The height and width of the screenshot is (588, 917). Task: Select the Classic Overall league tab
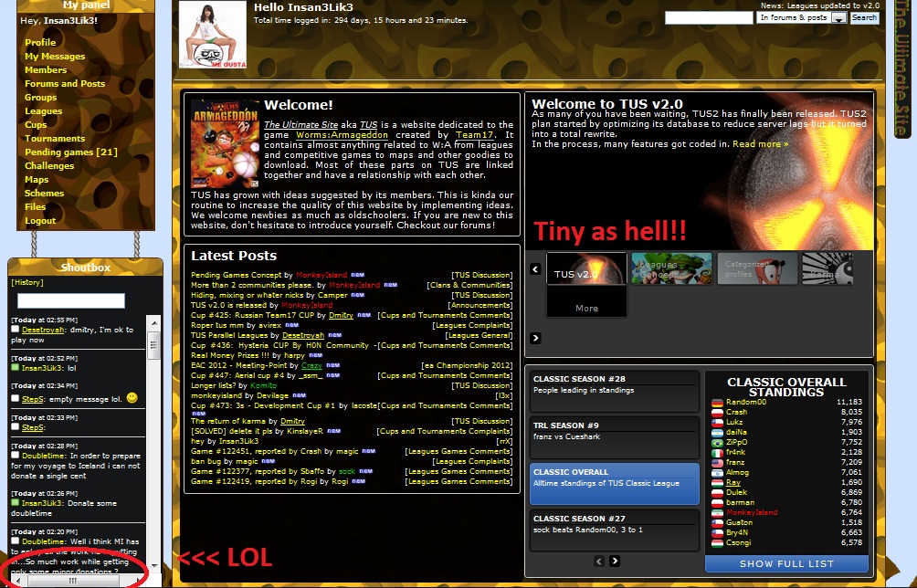[615, 484]
